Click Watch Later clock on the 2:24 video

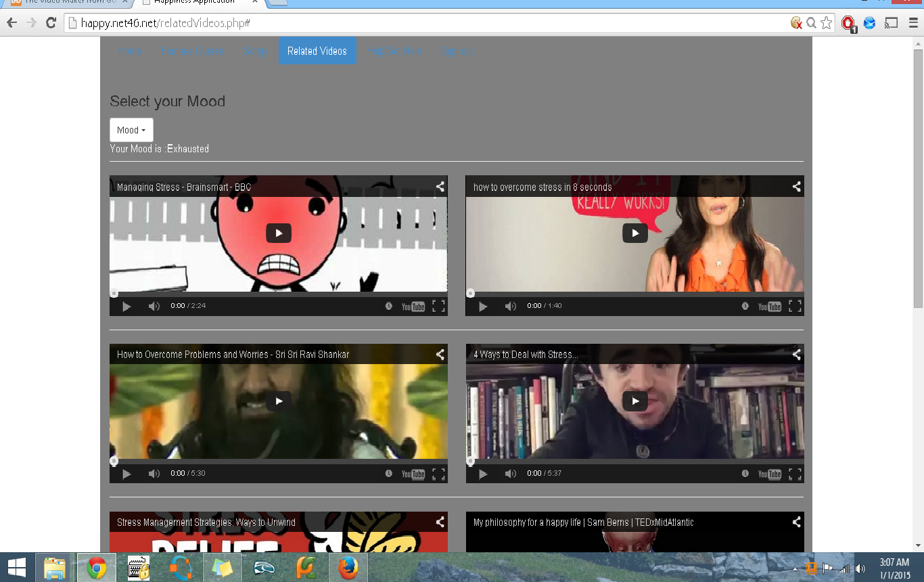pyautogui.click(x=389, y=306)
